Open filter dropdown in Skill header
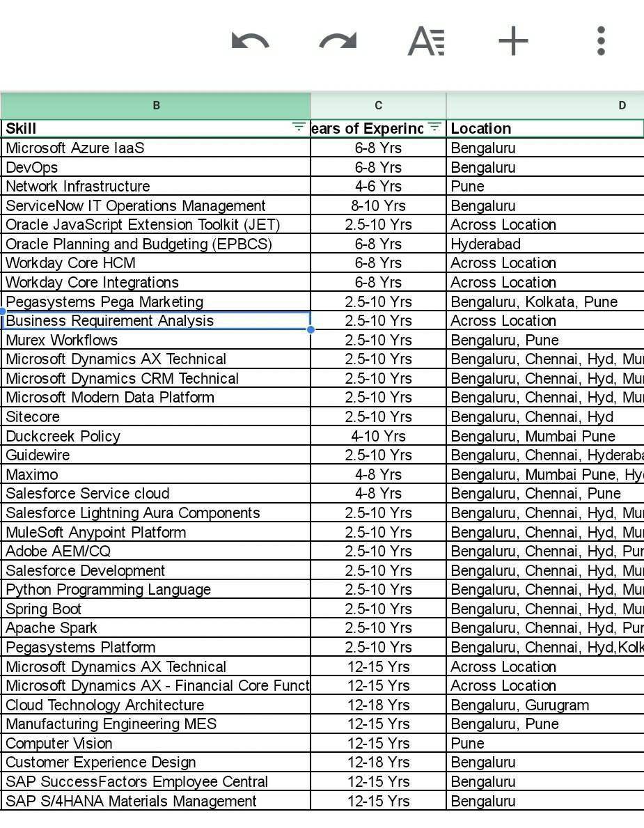 coord(298,127)
